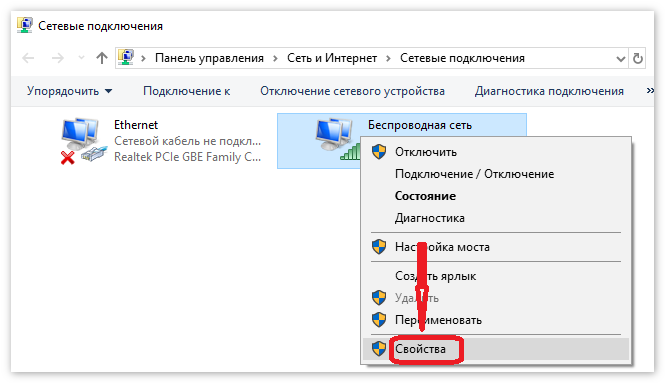Click shield icon beside 'Переименовать'
The height and width of the screenshot is (383, 665).
tap(379, 319)
